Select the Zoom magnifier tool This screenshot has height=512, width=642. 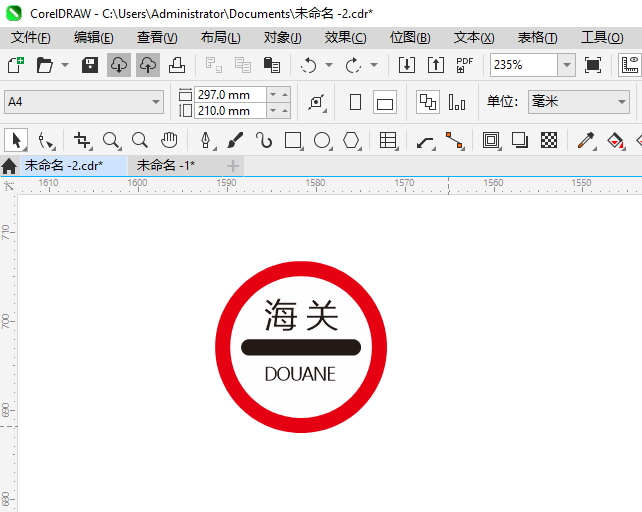(x=111, y=140)
